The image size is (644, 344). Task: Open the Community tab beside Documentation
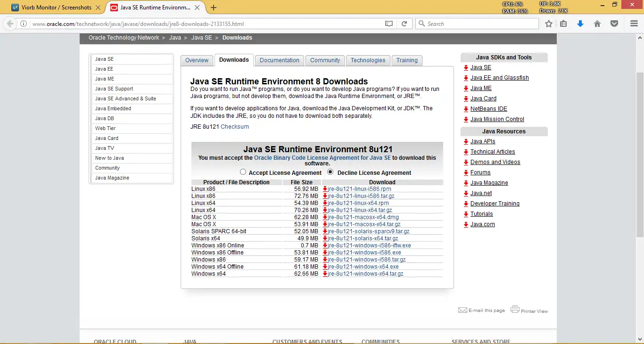[x=325, y=60]
